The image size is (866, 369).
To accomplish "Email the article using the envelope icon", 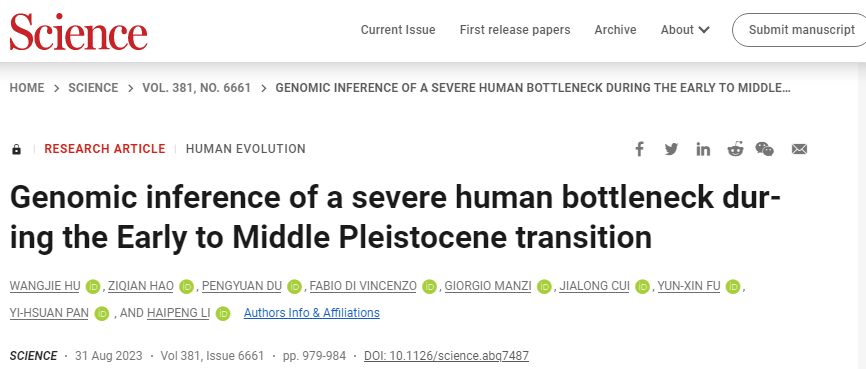I will click(799, 149).
